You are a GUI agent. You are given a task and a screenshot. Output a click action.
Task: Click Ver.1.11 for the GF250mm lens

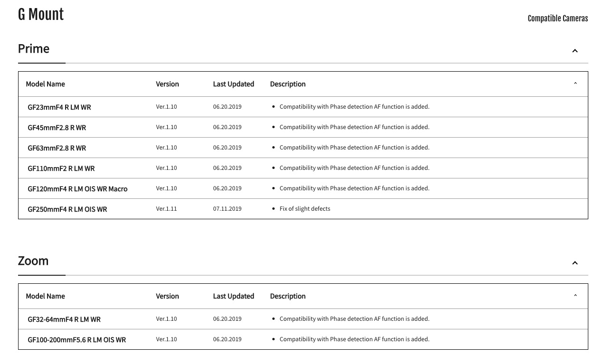pyautogui.click(x=166, y=209)
